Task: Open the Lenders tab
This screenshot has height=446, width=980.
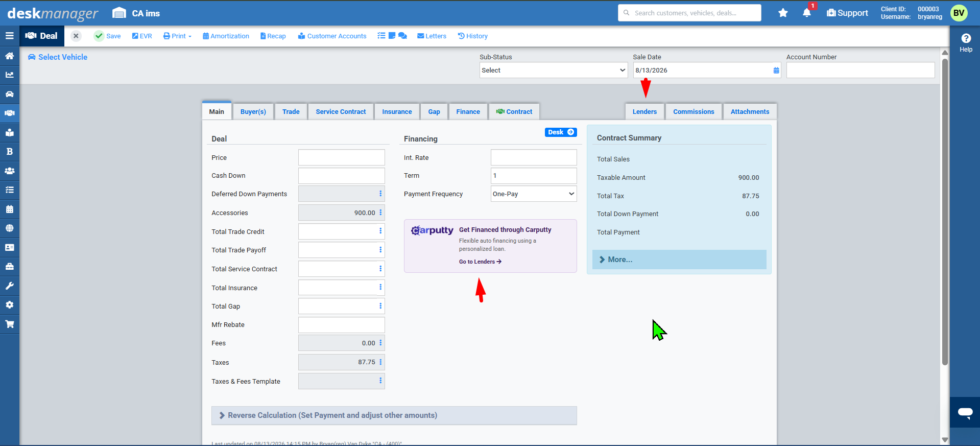Action: coord(644,111)
